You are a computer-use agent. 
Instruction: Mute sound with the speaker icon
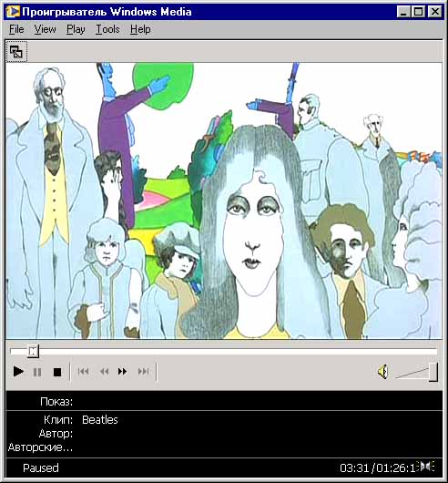pyautogui.click(x=383, y=372)
